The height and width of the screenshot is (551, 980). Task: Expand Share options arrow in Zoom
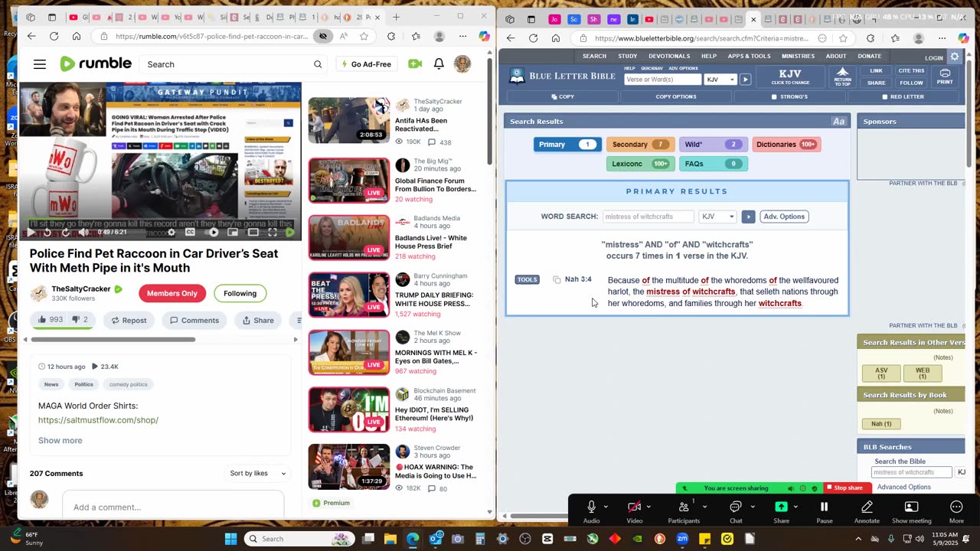pyautogui.click(x=795, y=507)
